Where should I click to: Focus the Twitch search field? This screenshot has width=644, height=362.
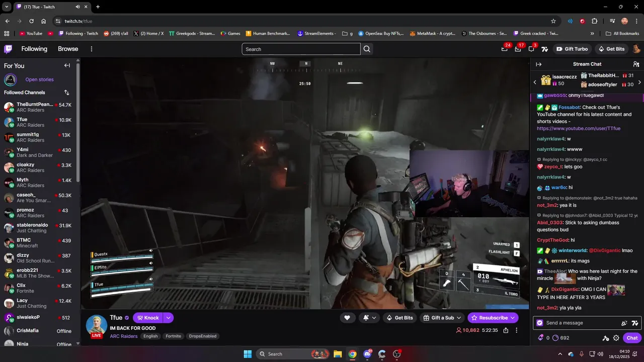click(301, 49)
